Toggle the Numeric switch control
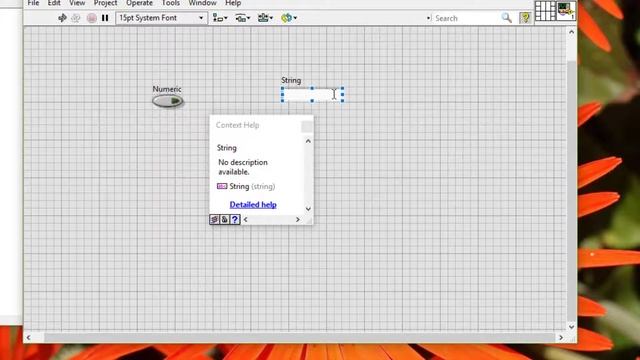640x360 pixels. (x=168, y=101)
